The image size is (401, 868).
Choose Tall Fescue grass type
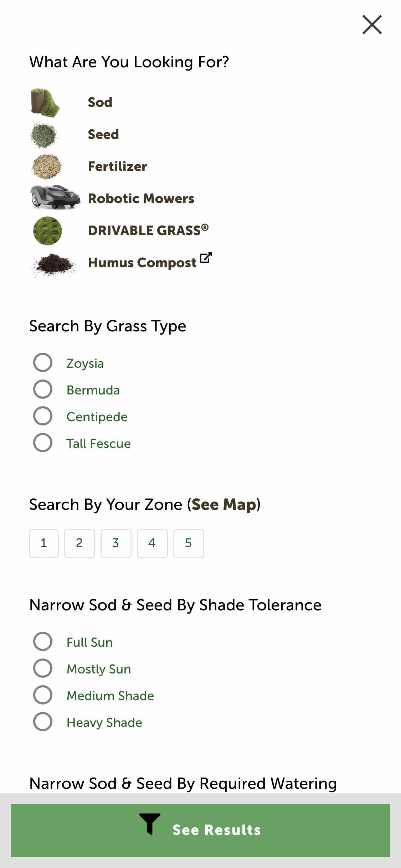tap(43, 443)
